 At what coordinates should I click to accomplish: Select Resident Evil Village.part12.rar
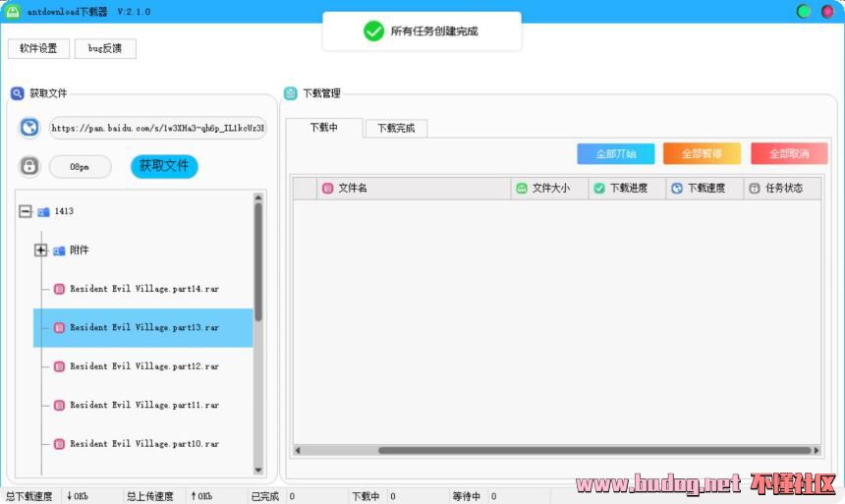pos(144,366)
